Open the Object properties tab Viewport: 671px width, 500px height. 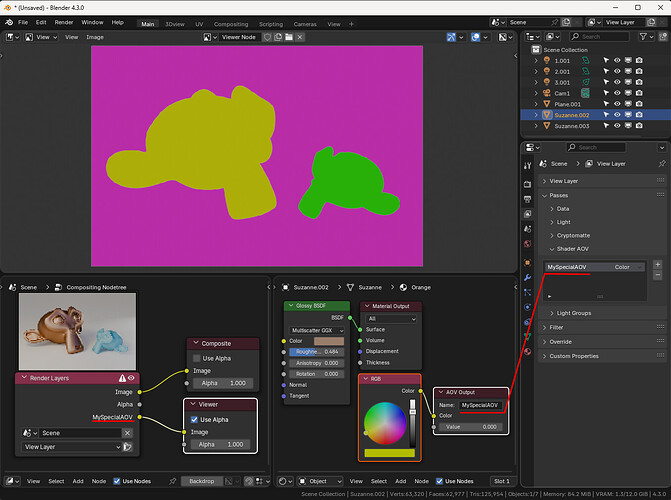click(528, 262)
